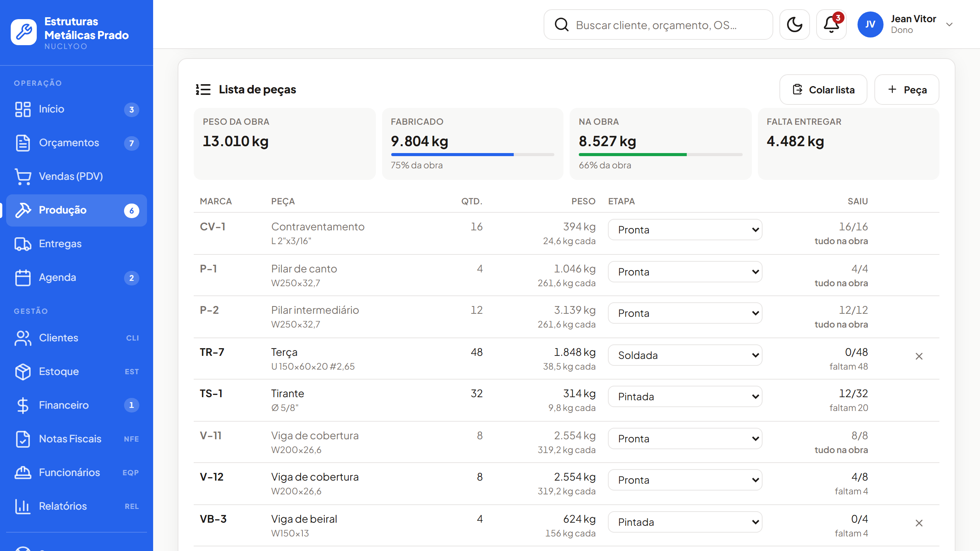Change TS-1 Tirante etapa from Pintada
980x551 pixels.
point(685,396)
